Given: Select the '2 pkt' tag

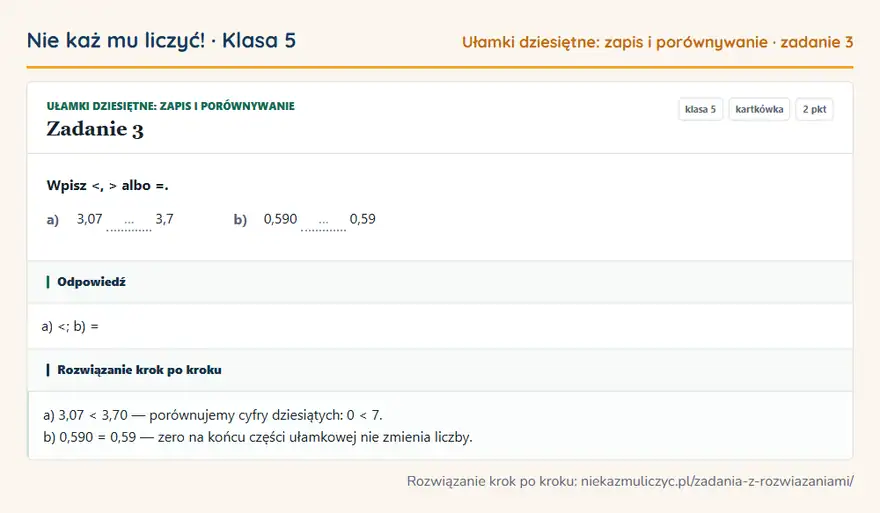Looking at the screenshot, I should (814, 109).
